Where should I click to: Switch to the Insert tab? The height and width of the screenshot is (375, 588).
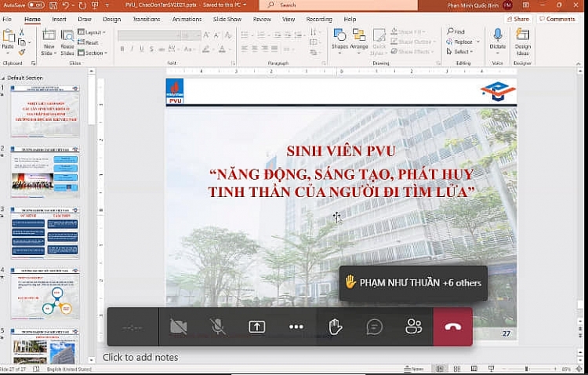tap(60, 19)
